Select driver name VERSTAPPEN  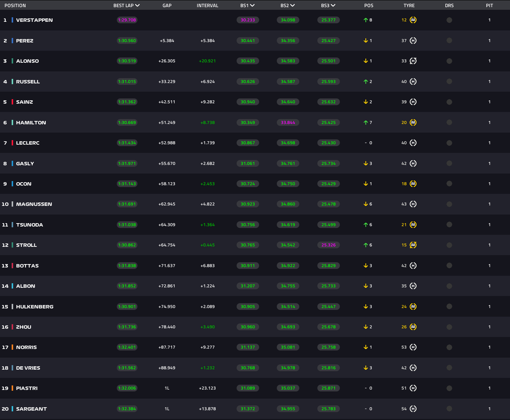(x=35, y=20)
